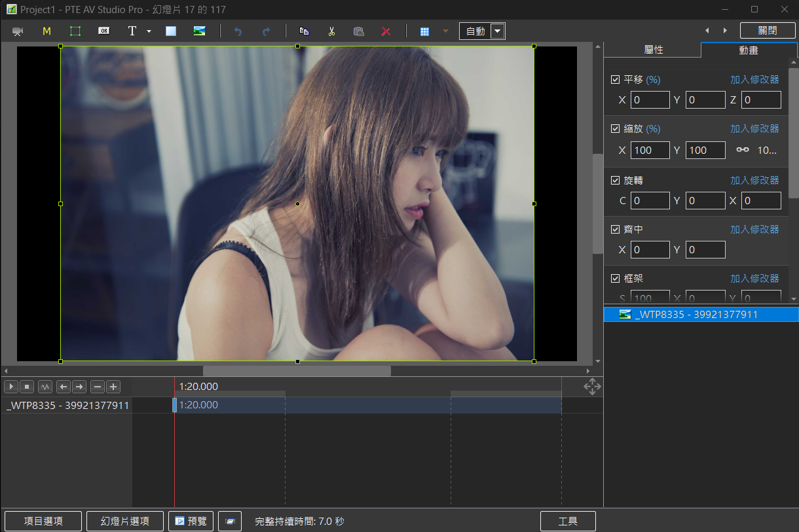This screenshot has width=799, height=532.
Task: Click the 關閉 button
Action: click(768, 31)
